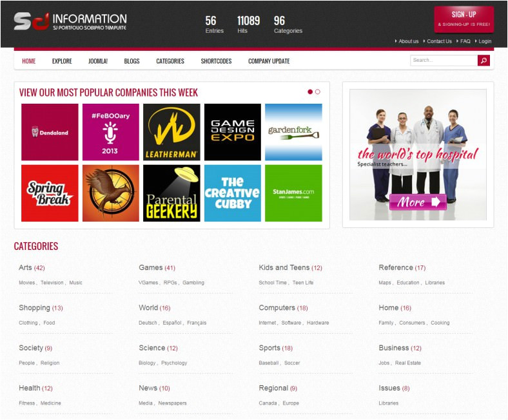Click the Spring Break logo tile

point(50,193)
